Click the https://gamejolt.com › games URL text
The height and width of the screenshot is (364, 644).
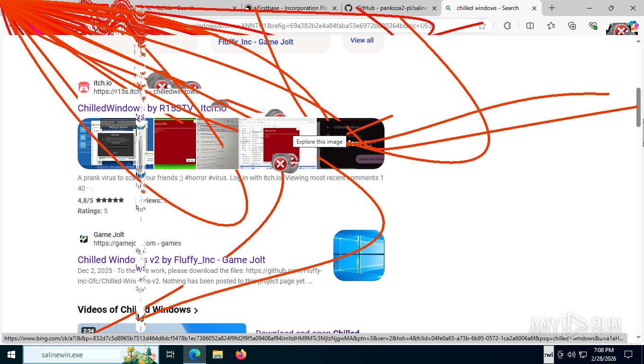point(137,243)
